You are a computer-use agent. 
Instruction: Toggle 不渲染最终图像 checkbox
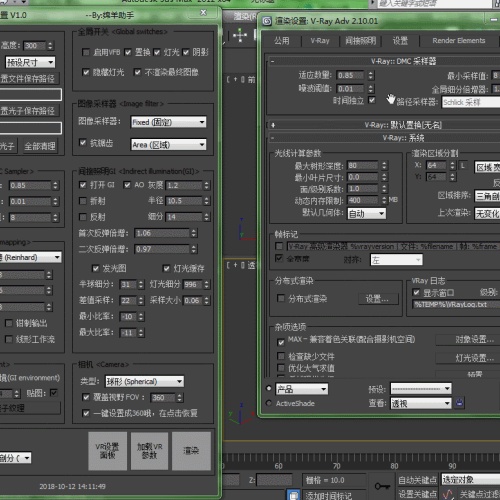pyautogui.click(x=137, y=72)
